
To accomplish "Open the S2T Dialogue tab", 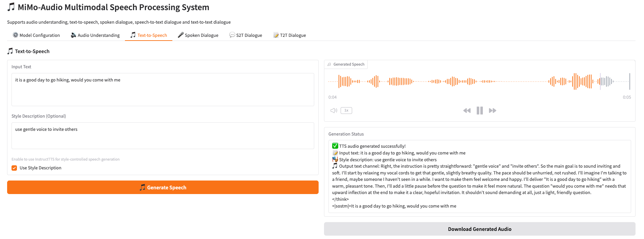I will [x=245, y=35].
